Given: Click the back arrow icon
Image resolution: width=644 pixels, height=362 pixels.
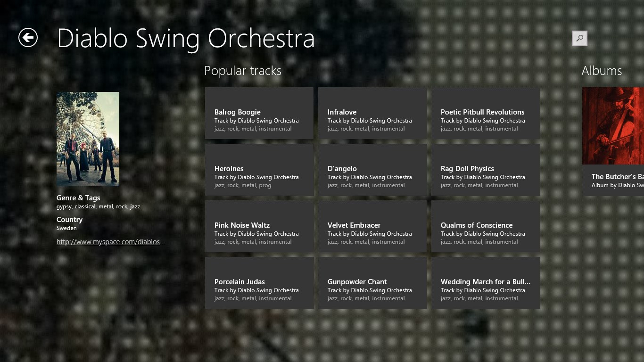Looking at the screenshot, I should [x=28, y=38].
